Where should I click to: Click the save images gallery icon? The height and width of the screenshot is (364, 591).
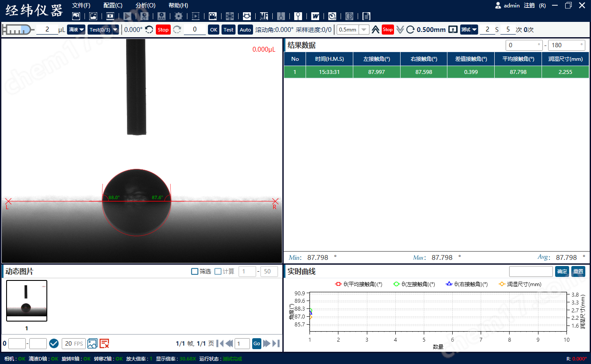92,343
